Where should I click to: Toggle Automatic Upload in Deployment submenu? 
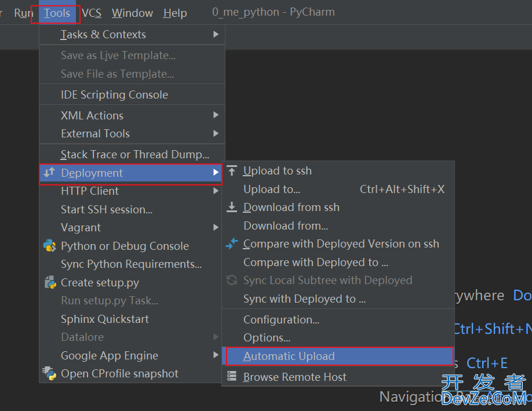coord(338,356)
